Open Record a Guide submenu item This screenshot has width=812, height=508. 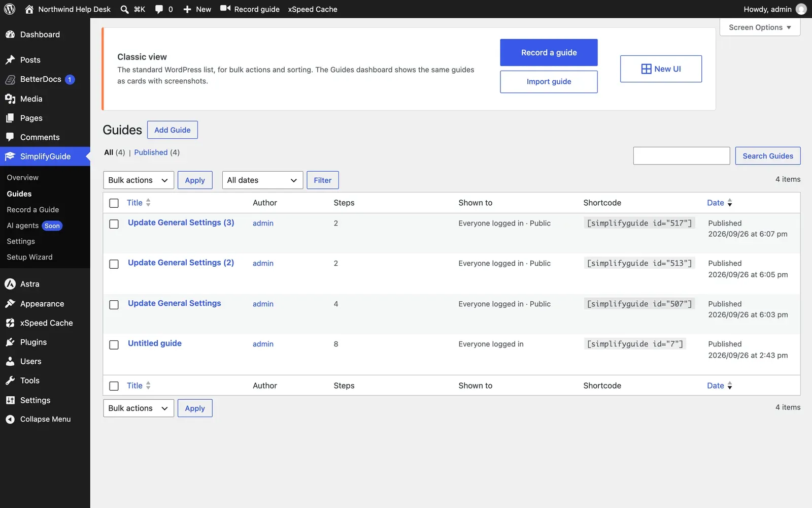pyautogui.click(x=33, y=210)
